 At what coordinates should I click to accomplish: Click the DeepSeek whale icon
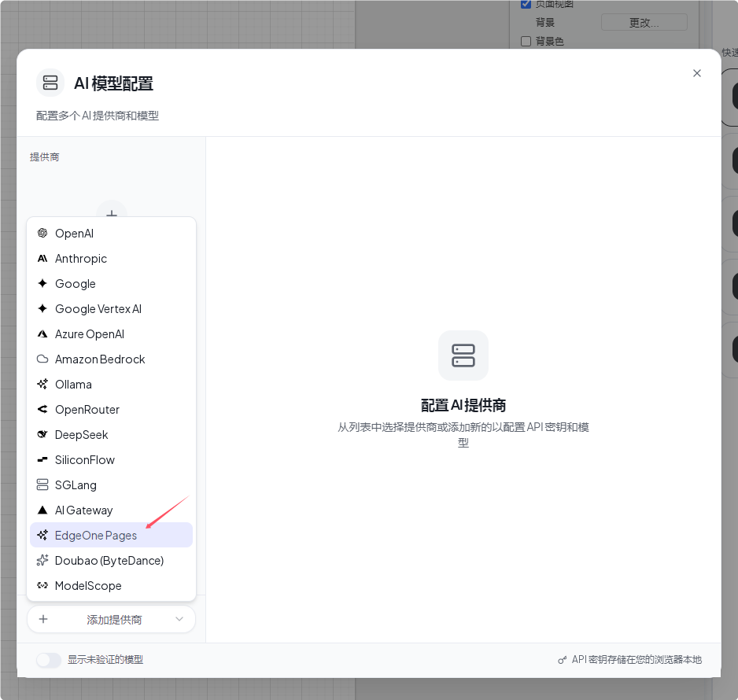point(42,434)
